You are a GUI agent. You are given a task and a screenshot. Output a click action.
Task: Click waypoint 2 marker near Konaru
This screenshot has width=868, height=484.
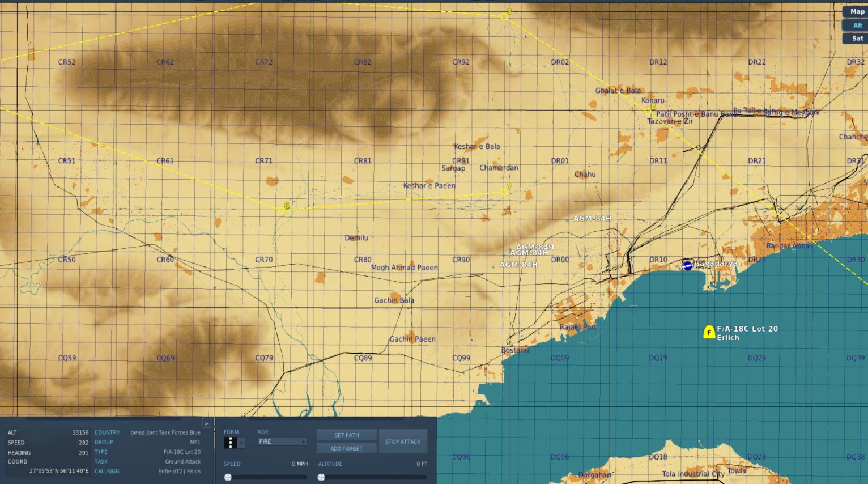coord(648,112)
